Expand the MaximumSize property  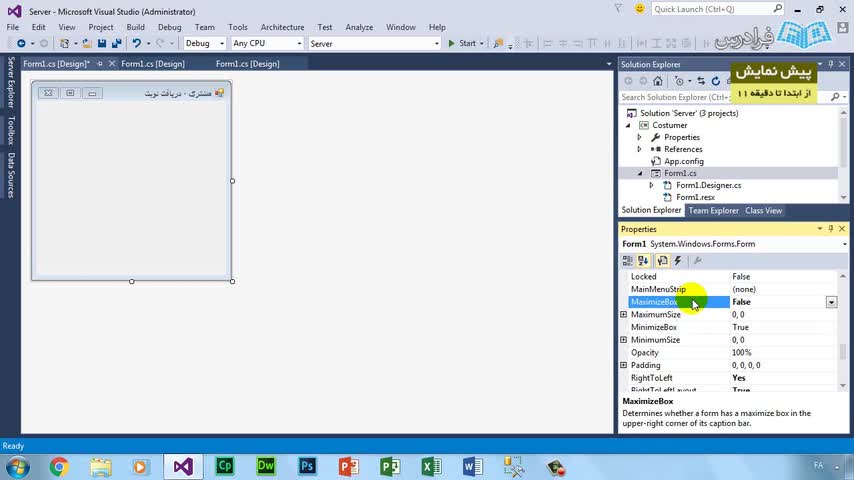point(624,314)
